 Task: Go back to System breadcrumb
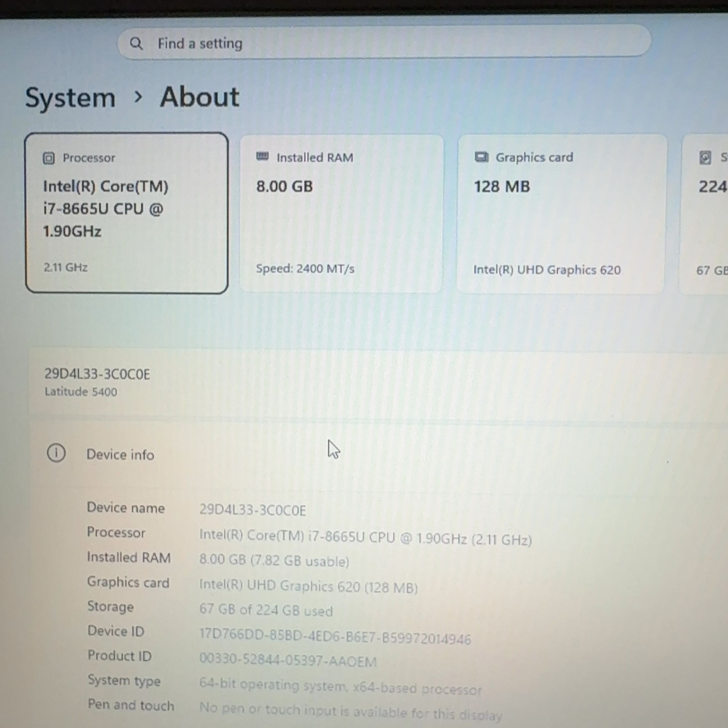71,98
